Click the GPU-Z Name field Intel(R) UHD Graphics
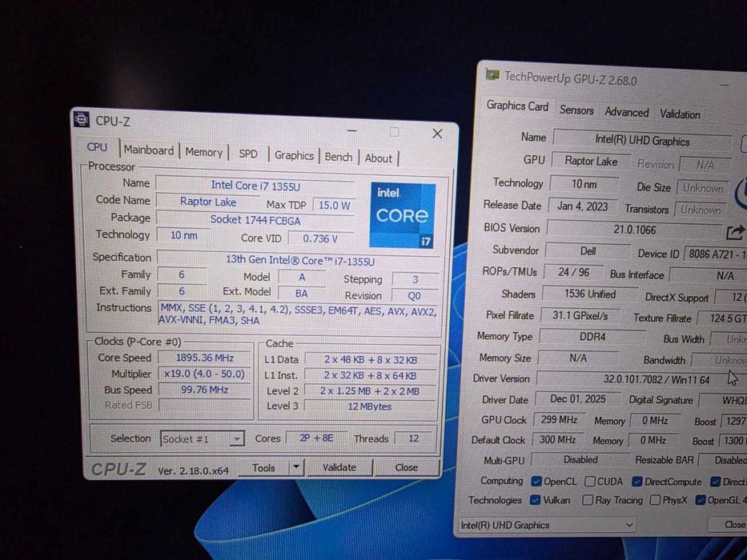The height and width of the screenshot is (560, 747). coord(643,141)
